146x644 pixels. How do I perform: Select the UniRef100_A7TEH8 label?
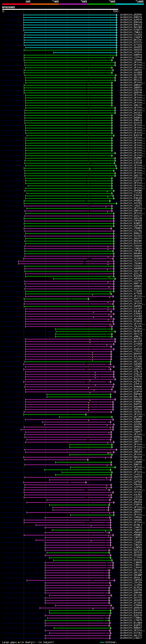coord(131,294)
